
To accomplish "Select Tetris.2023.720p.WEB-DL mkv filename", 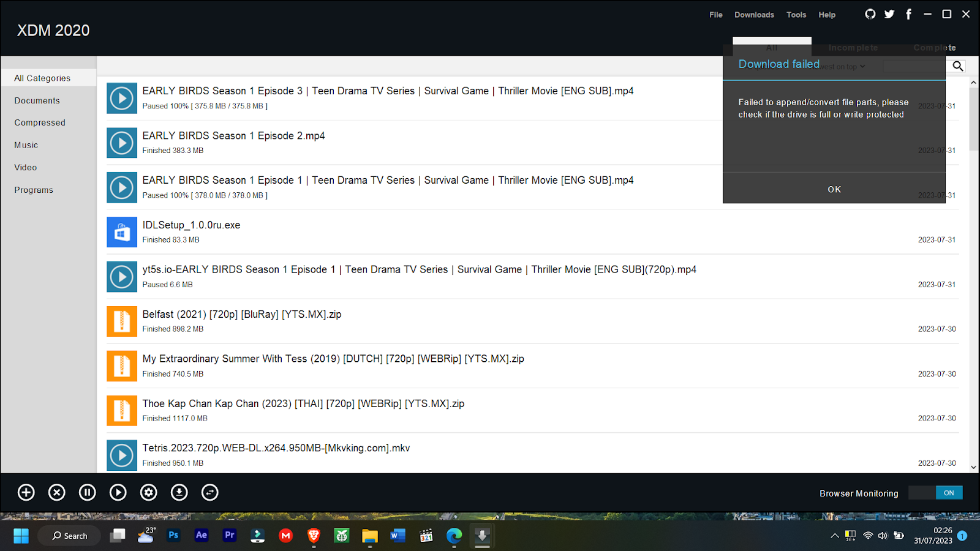I will (x=276, y=448).
